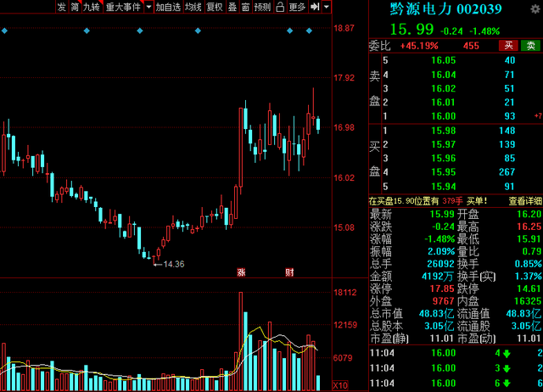Click the 财 marker below the candlesticks
The width and height of the screenshot is (543, 392).
[x=289, y=272]
